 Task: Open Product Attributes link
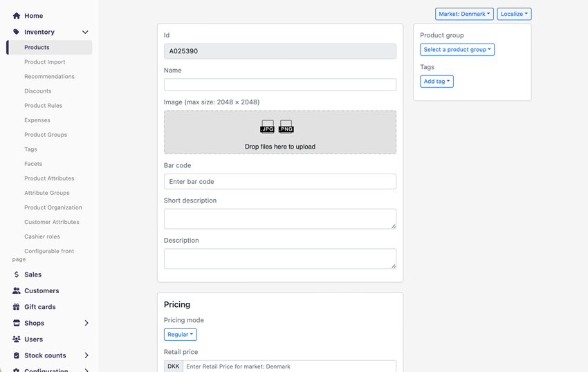pyautogui.click(x=49, y=178)
